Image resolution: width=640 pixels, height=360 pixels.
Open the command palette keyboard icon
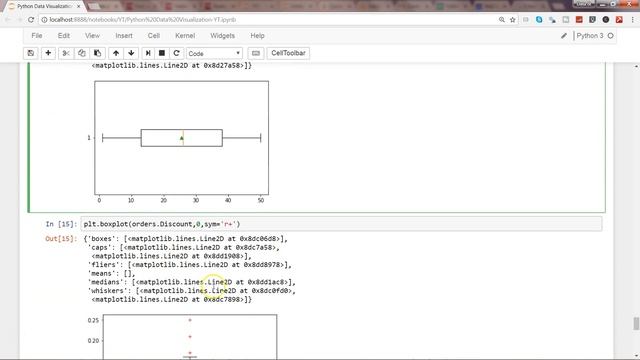tap(256, 53)
